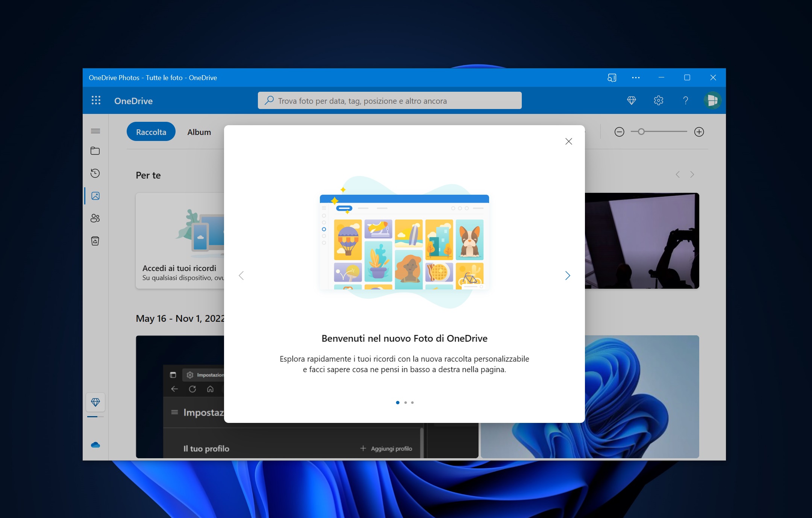The image size is (812, 518).
Task: Click the right chevron in the Per te section
Action: click(692, 174)
